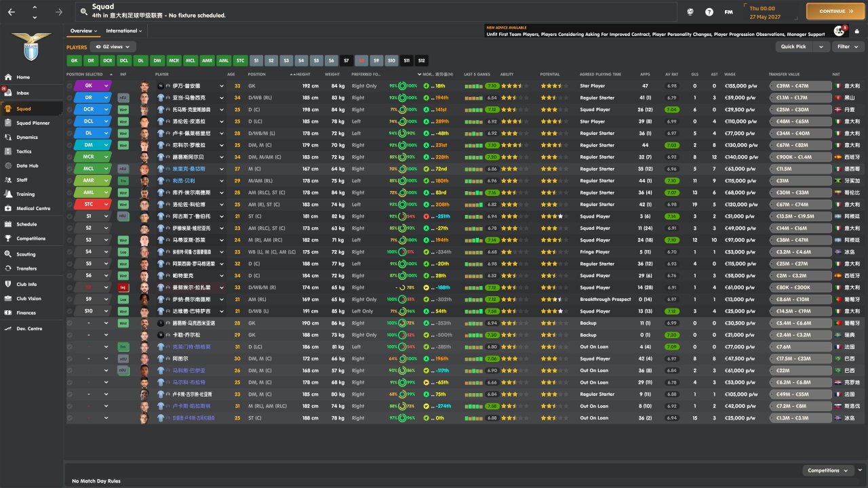Open Squad Planner clipboard icon
The width and height of the screenshot is (868, 488).
pyautogui.click(x=8, y=123)
